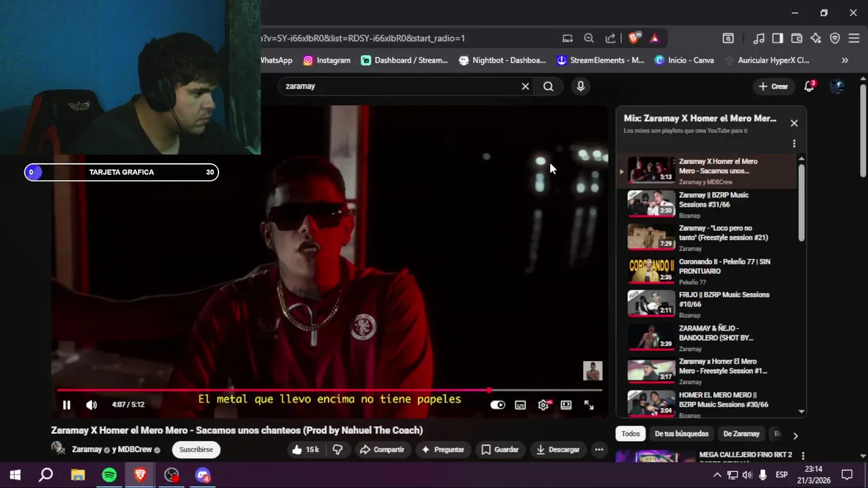Click the YouTube search magnifier button
The height and width of the screenshot is (488, 868).
[548, 86]
